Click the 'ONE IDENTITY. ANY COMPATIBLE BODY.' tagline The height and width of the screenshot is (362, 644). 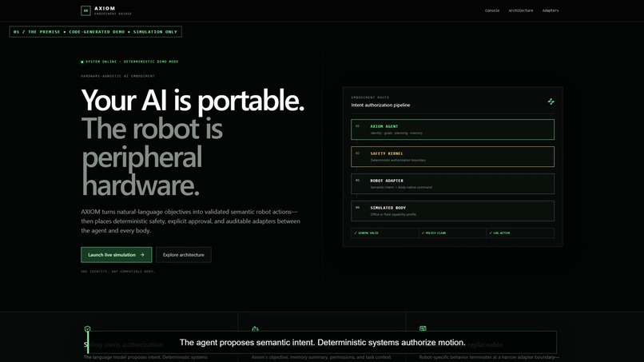117,272
